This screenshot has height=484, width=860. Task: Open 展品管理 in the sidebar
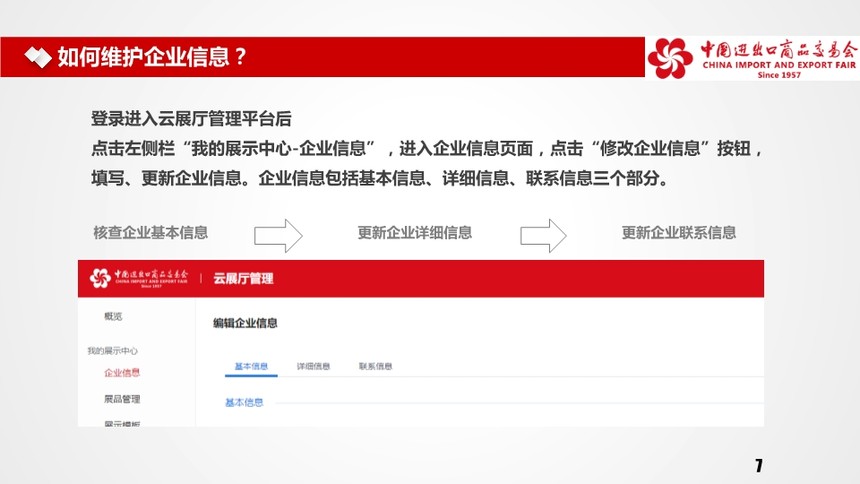click(122, 399)
